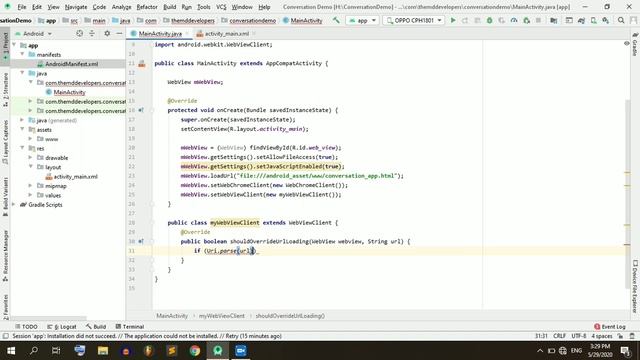Toggle the Project tool window side tab
Screen dimensions: 640x360
pyautogui.click(x=5, y=46)
